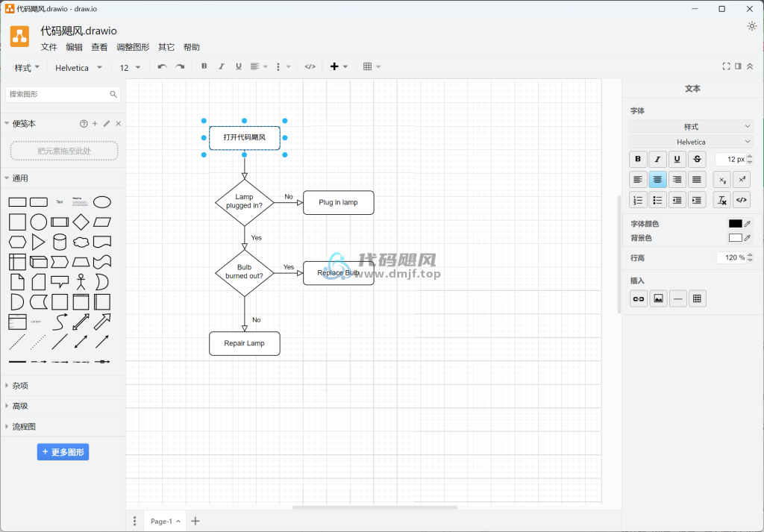The height and width of the screenshot is (532, 764).
Task: Align text left in text panel
Action: [638, 180]
